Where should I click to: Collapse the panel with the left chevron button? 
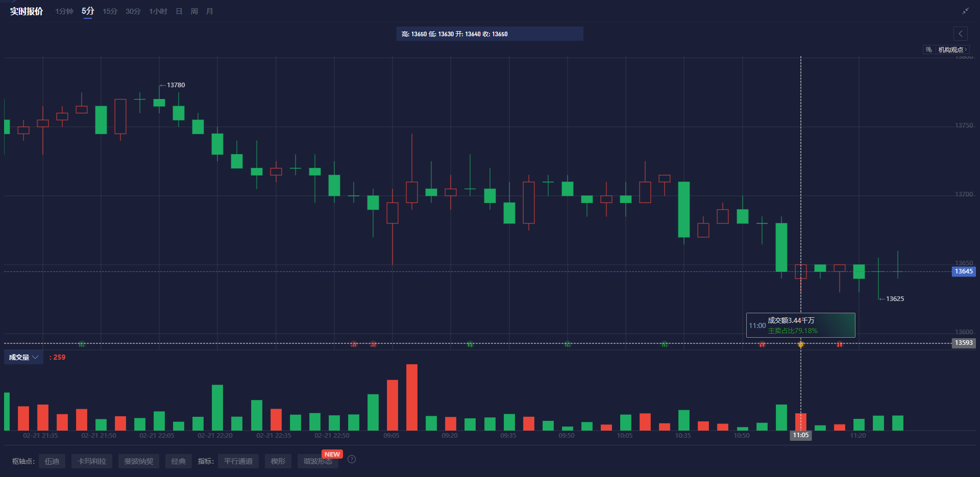[960, 34]
